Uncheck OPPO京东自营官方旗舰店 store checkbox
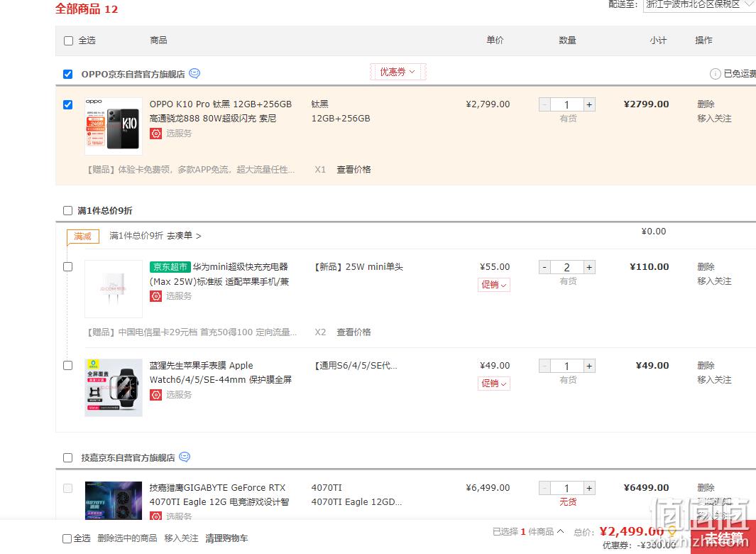This screenshot has width=756, height=554. [x=68, y=75]
